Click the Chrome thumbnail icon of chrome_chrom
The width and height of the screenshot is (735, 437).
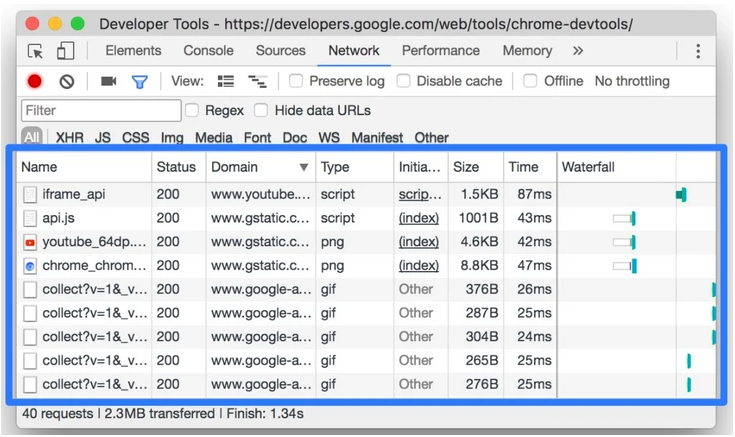pos(30,266)
